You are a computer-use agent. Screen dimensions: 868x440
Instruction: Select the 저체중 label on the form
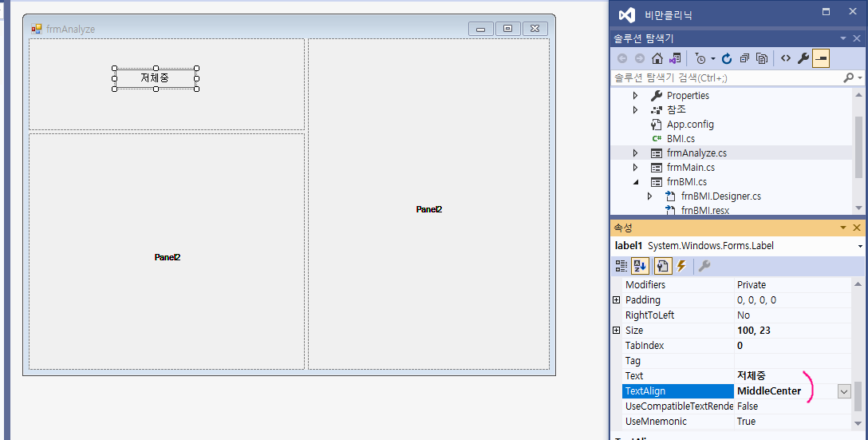click(x=156, y=78)
